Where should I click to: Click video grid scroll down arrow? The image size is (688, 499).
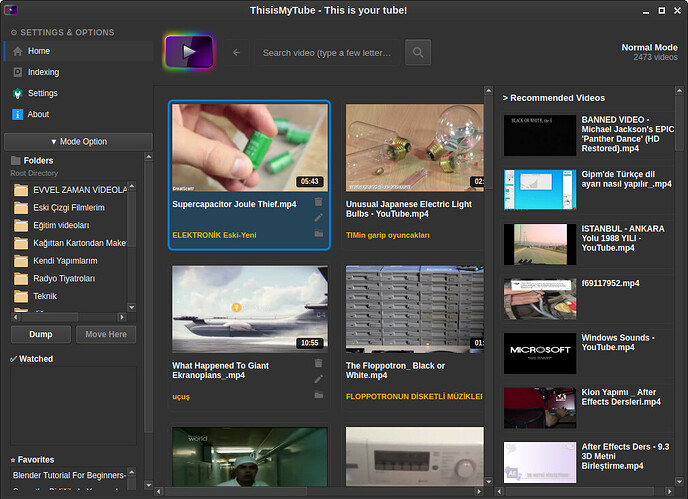point(488,481)
